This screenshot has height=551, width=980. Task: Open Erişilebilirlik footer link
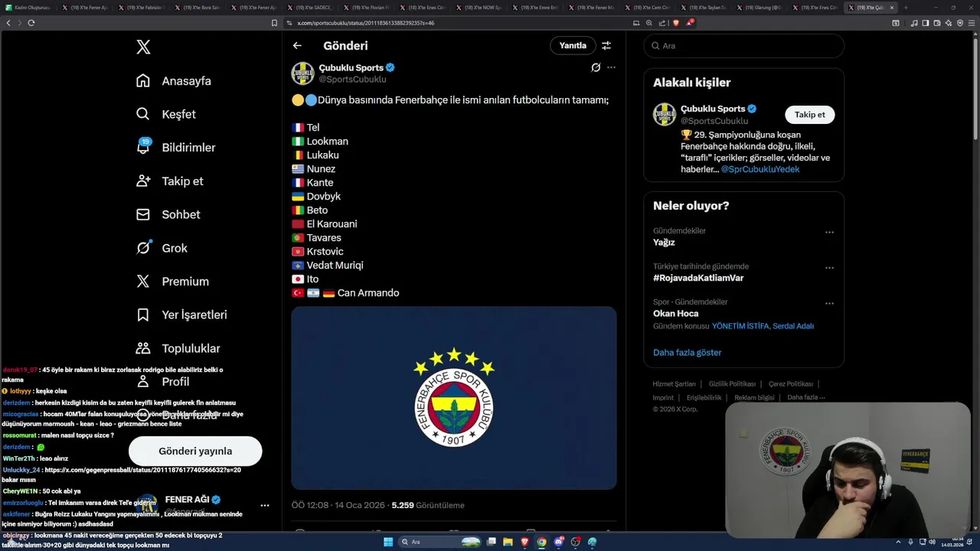point(704,398)
